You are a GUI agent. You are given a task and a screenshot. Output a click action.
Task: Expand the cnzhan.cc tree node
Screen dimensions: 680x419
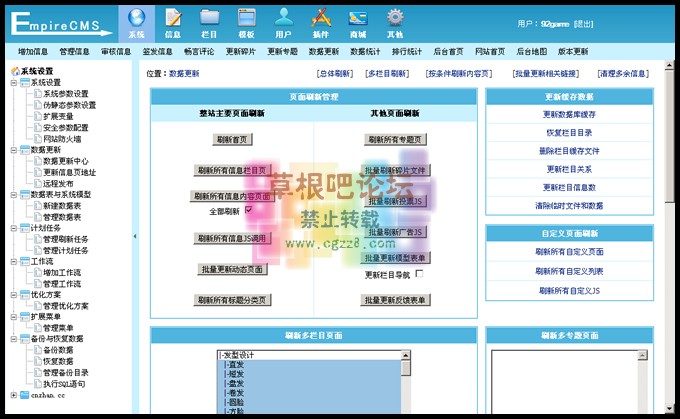(x=13, y=395)
